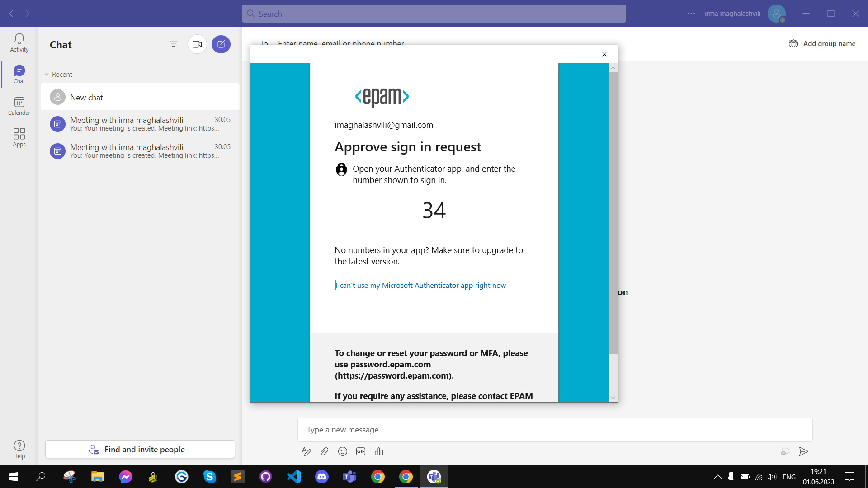
Task: Click the send message arrow
Action: tap(803, 451)
